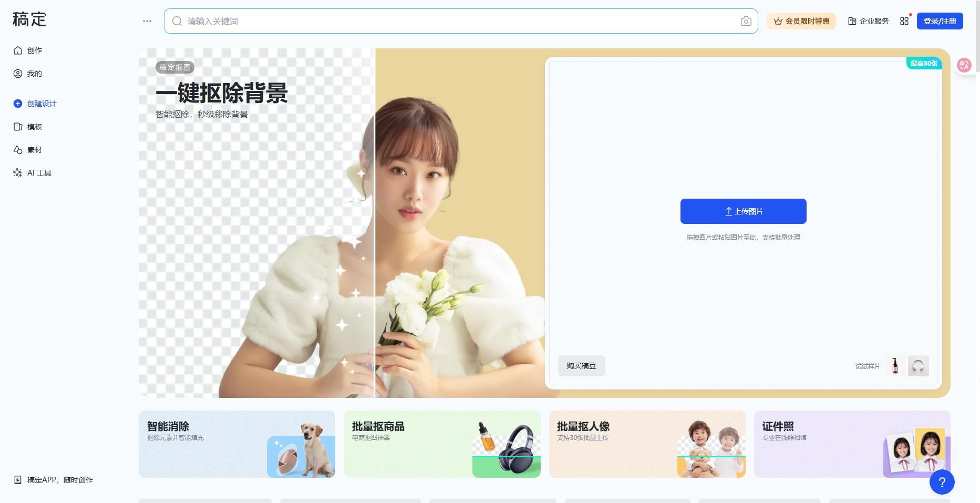Click the 购买稿豆 button
Image resolution: width=980 pixels, height=503 pixels.
coord(581,366)
